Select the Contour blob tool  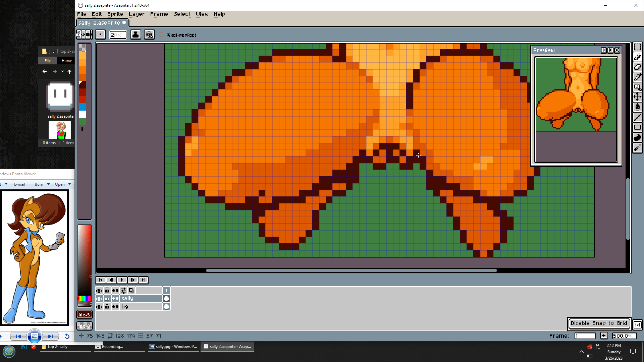[x=637, y=137]
